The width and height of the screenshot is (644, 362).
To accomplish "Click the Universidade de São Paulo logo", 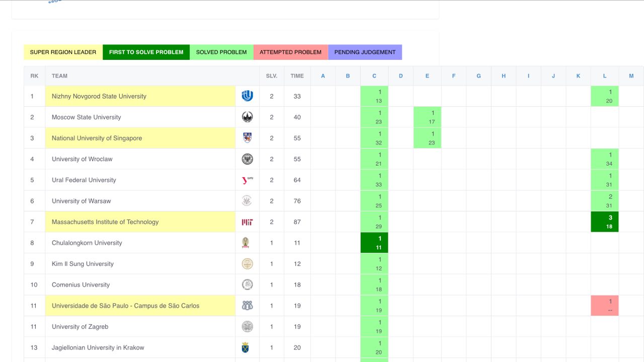I will tap(247, 306).
